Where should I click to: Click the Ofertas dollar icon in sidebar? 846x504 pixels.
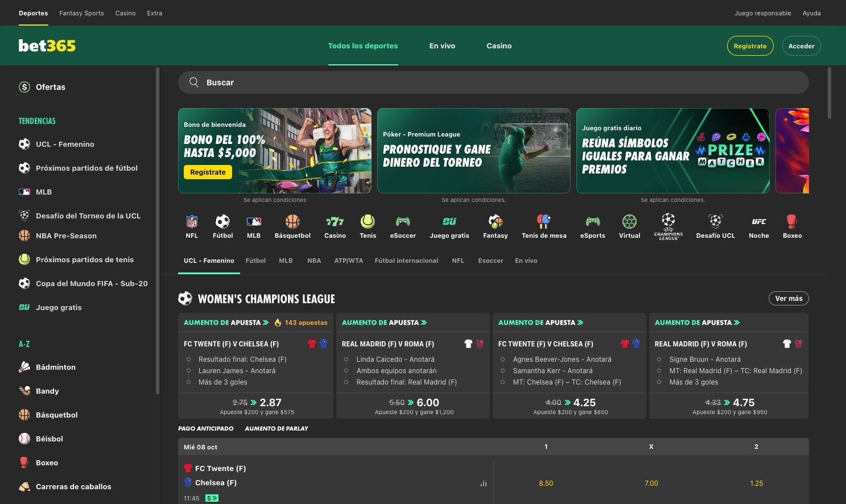pyautogui.click(x=24, y=87)
